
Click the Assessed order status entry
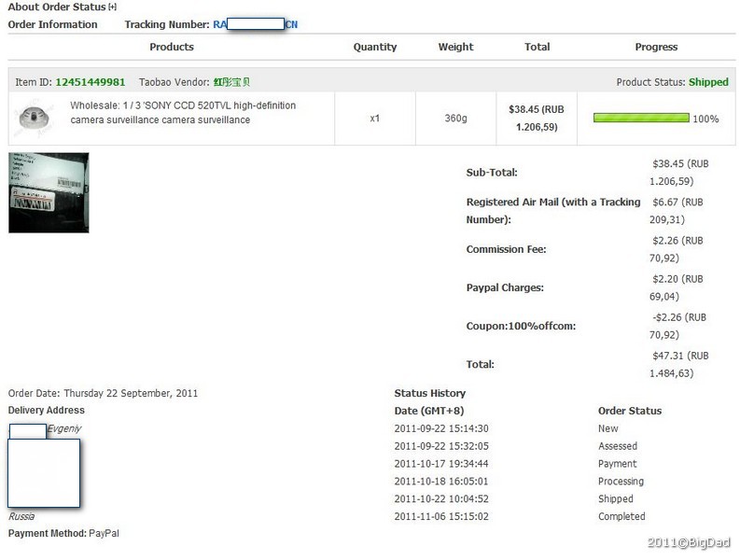point(618,446)
